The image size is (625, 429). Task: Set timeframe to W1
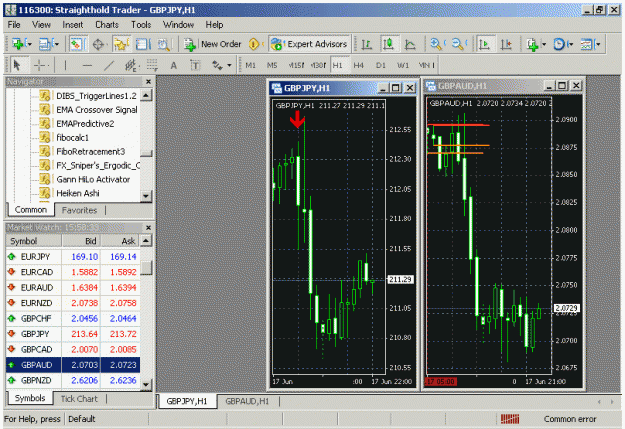(403, 65)
